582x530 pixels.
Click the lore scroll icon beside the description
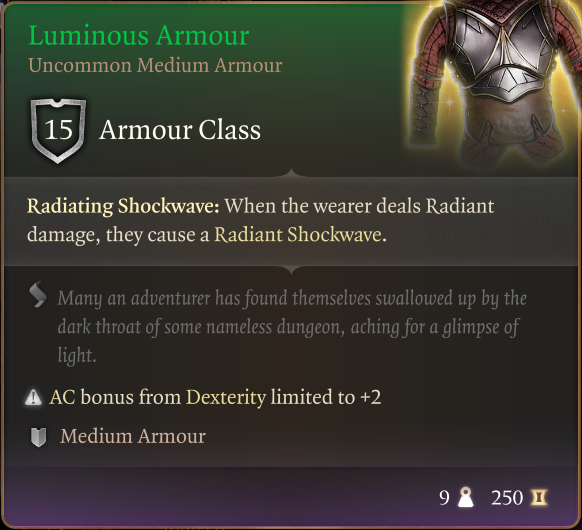(38, 295)
